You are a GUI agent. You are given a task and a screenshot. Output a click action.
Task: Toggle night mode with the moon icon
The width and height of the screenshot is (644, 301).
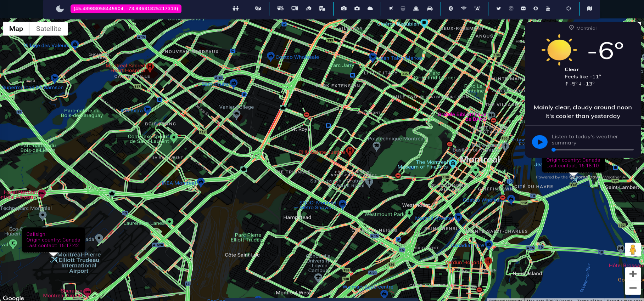pyautogui.click(x=60, y=9)
